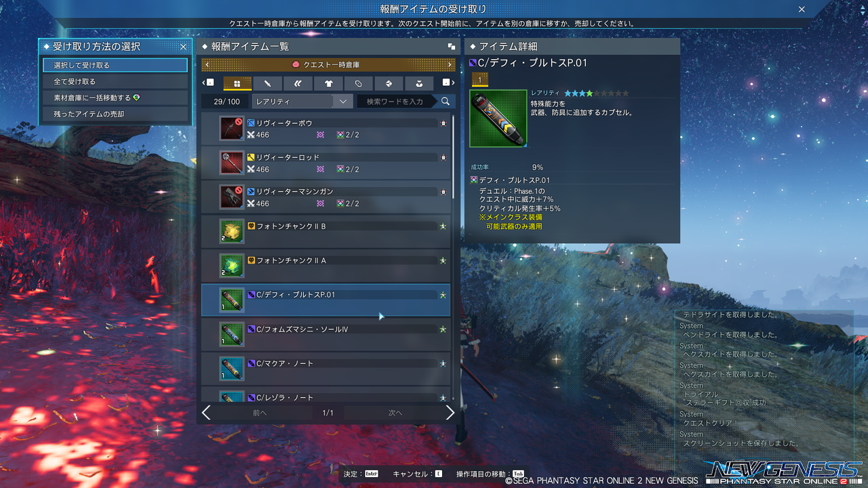Filter list by armor units category icon
The image size is (868, 488).
click(298, 83)
